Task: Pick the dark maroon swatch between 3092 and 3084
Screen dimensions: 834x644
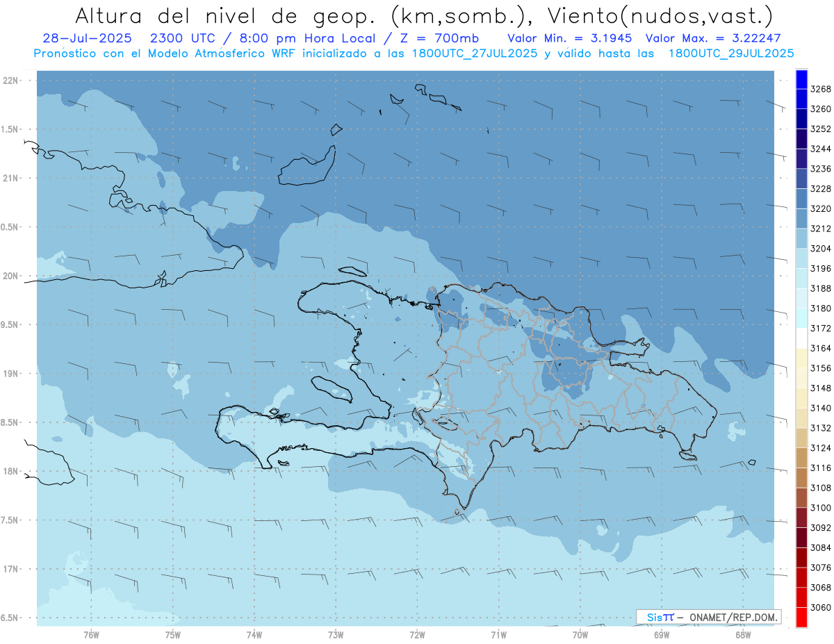Action: click(801, 537)
